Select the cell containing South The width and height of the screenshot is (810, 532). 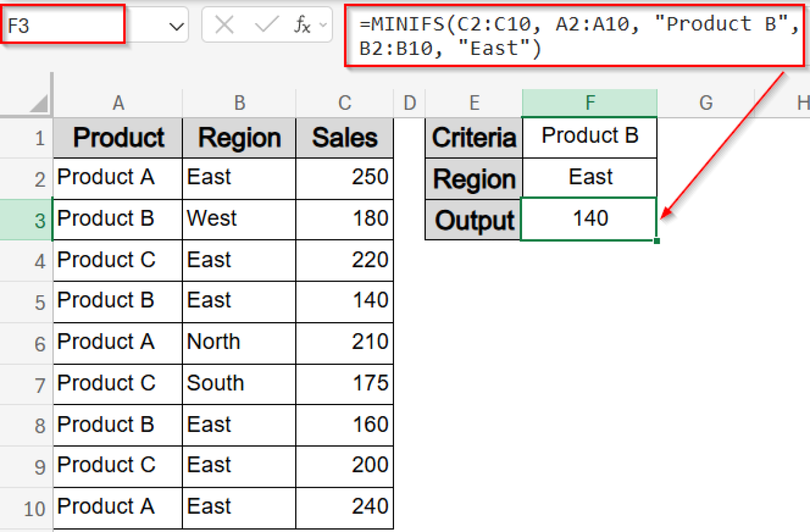coord(239,384)
